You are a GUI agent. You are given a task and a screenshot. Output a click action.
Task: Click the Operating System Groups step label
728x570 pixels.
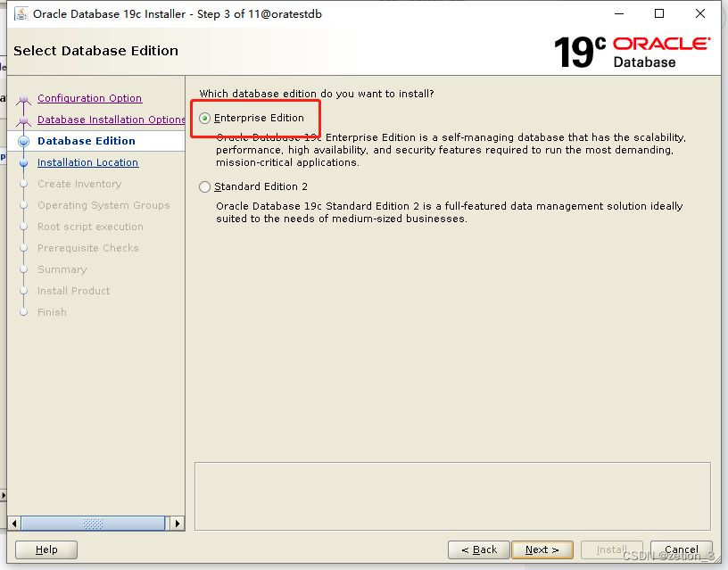point(103,205)
